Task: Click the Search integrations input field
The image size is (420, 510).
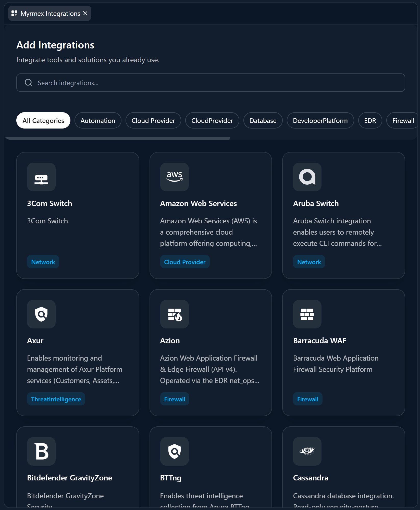Action: pos(211,83)
